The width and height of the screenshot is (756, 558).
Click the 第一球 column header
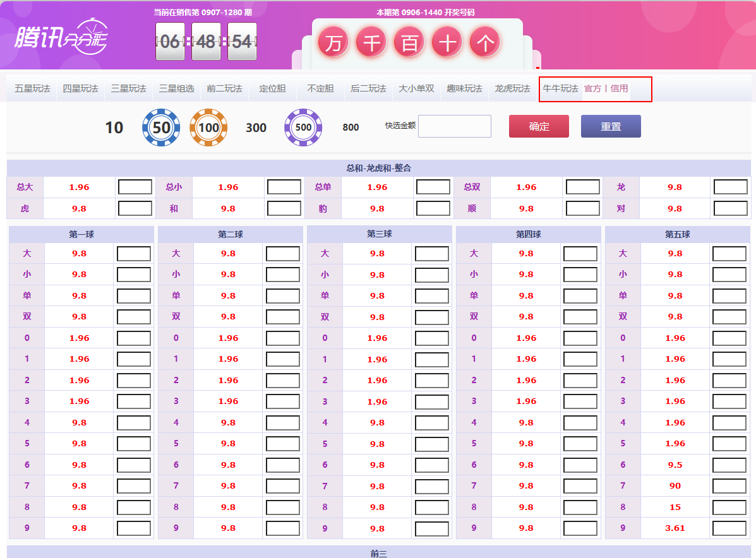[81, 234]
